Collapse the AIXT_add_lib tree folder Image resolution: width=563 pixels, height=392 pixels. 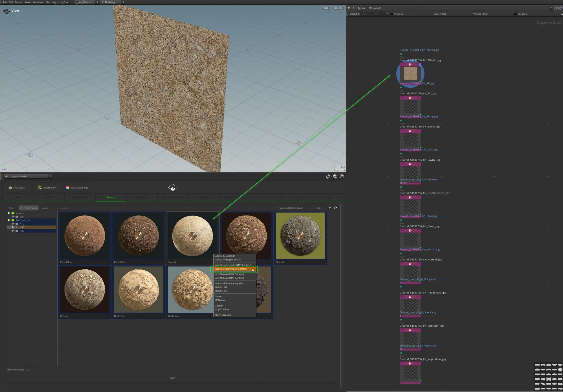(x=9, y=220)
